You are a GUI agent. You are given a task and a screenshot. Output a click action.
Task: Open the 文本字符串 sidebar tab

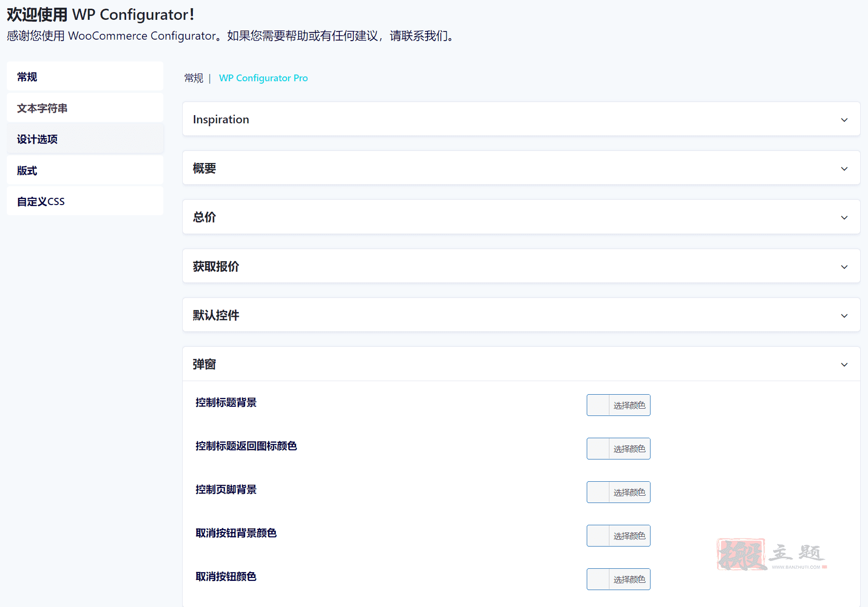[x=85, y=108]
